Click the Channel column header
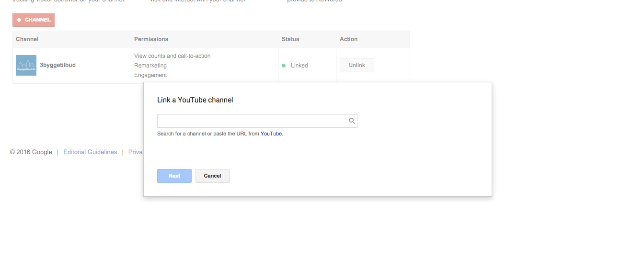644x258 pixels. 27,39
